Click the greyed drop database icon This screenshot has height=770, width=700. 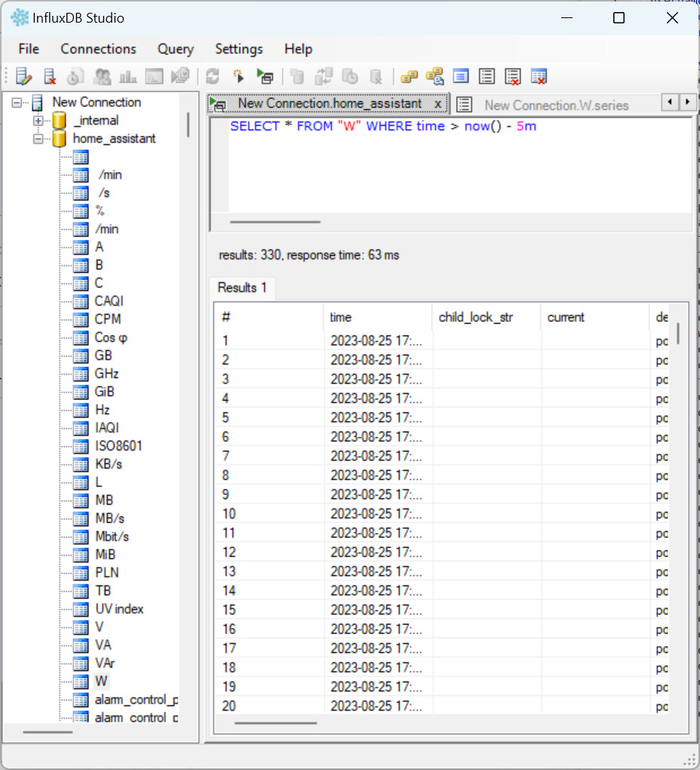[376, 77]
